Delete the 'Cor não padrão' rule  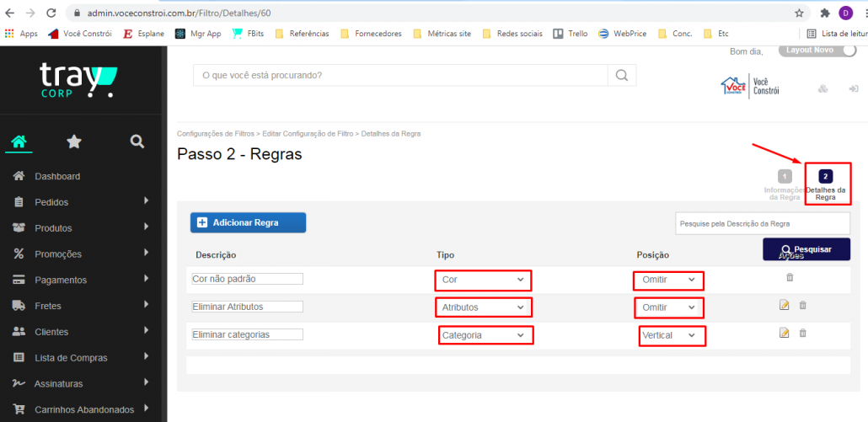[790, 277]
